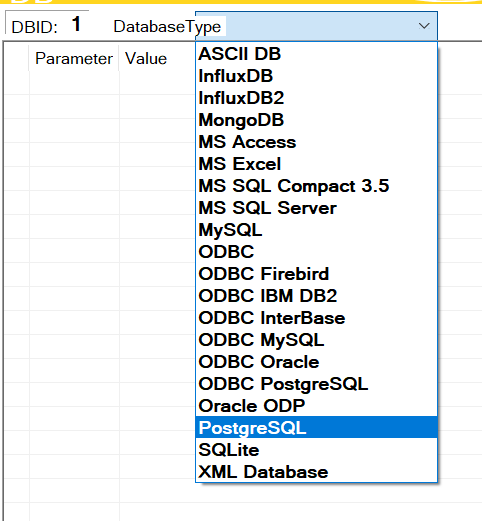This screenshot has width=482, height=521.
Task: Choose Oracle ODP database type
Action: pyautogui.click(x=316, y=406)
